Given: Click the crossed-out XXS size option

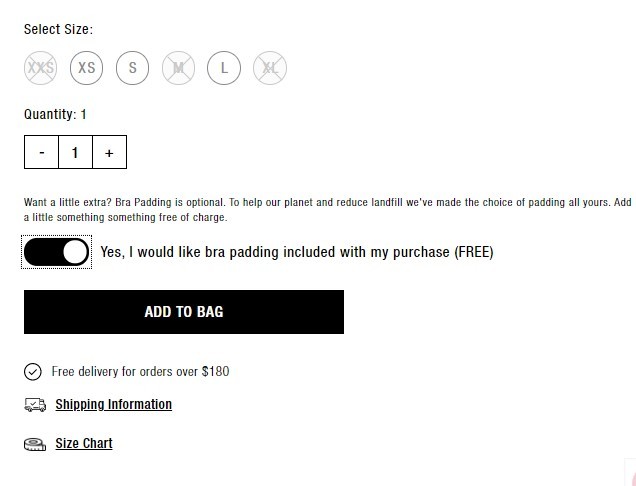Looking at the screenshot, I should pos(41,68).
